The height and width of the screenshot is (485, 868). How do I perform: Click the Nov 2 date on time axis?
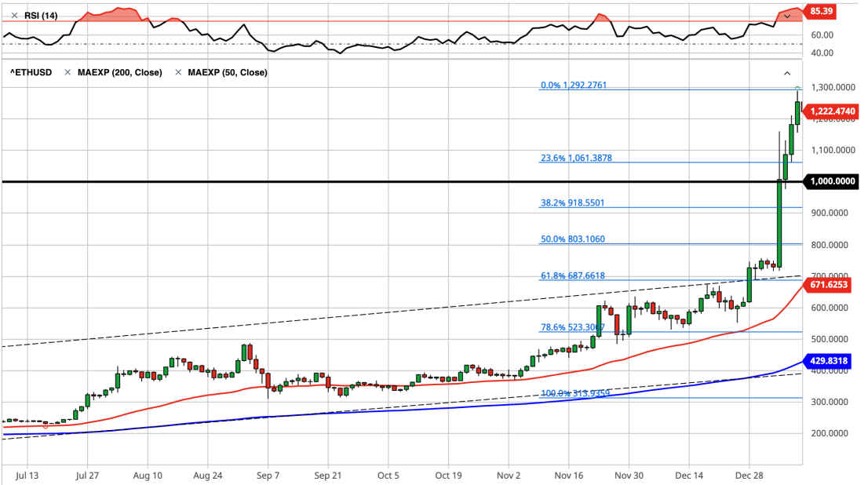(509, 476)
